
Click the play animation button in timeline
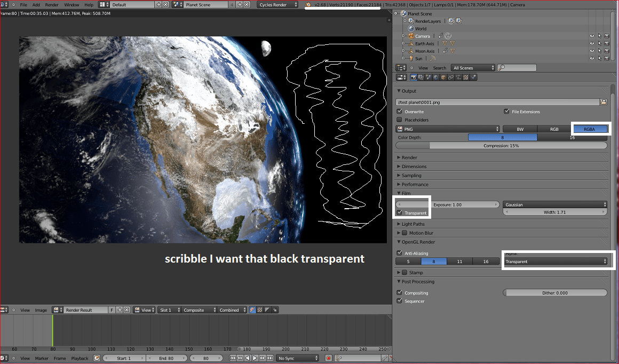coord(255,358)
